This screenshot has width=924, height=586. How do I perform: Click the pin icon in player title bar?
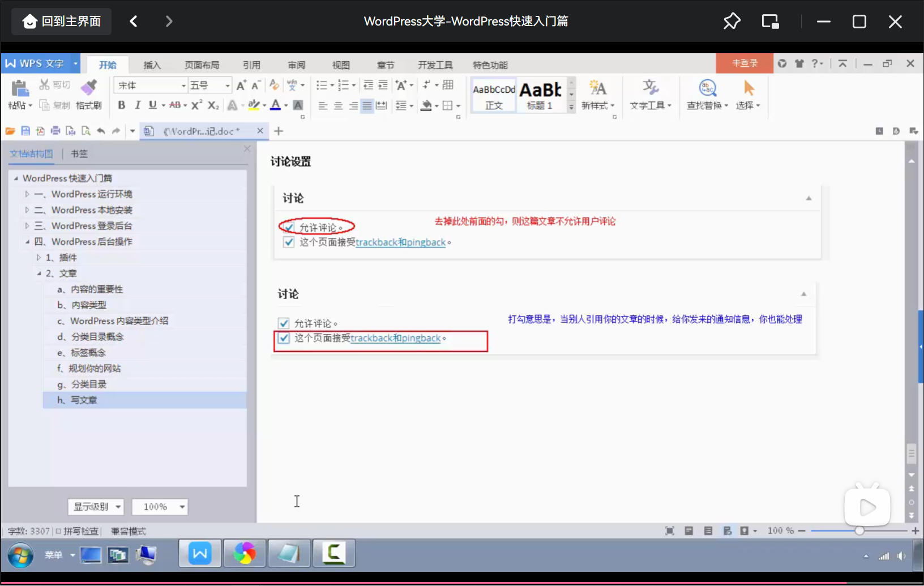point(731,22)
